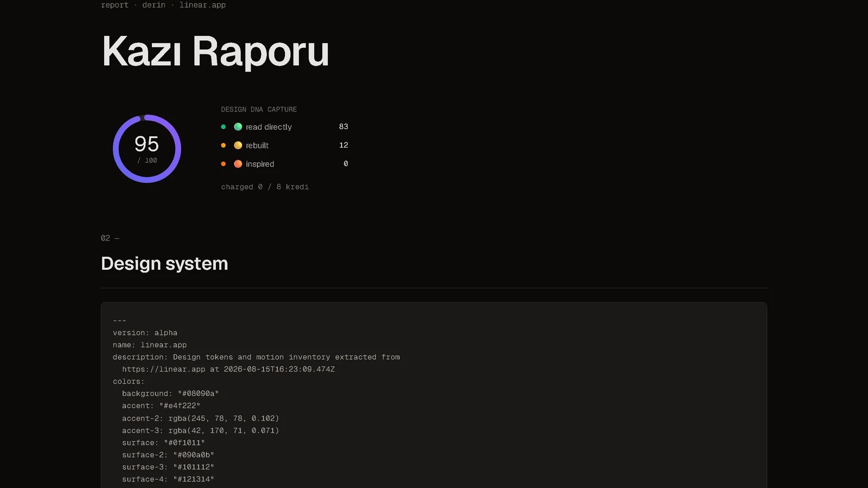The height and width of the screenshot is (488, 868).
Task: Click the 95 score progress ring
Action: tap(146, 148)
